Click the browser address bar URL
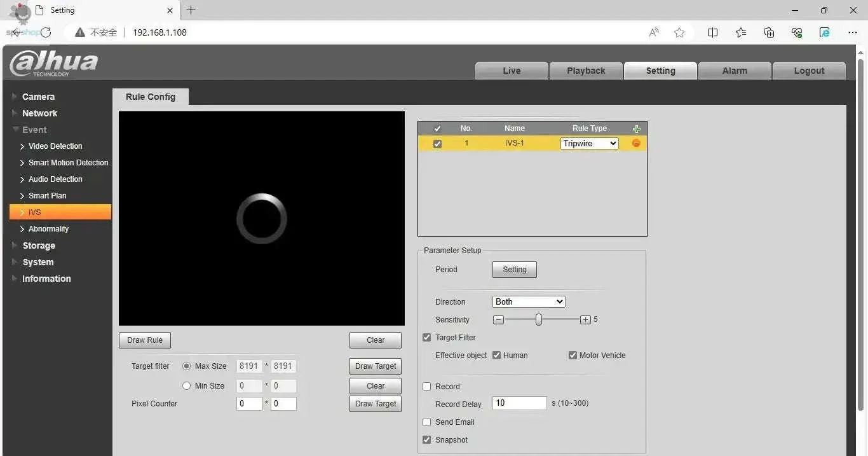 (159, 32)
